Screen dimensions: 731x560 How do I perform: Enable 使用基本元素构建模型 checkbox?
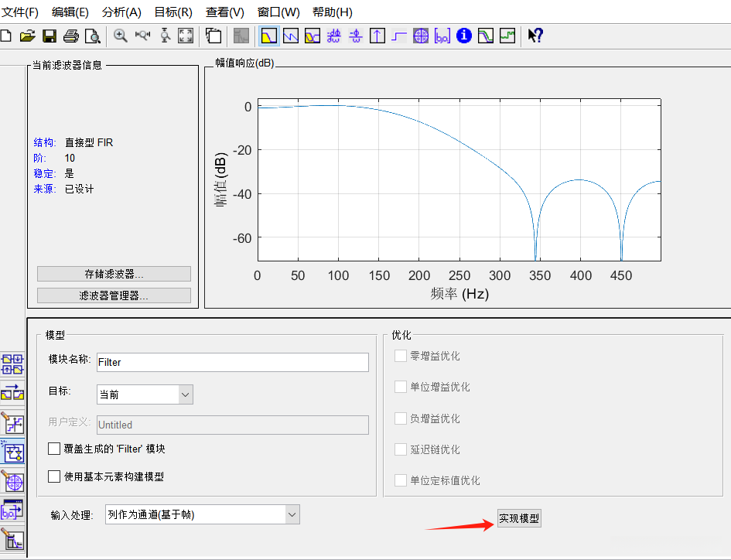pos(54,476)
